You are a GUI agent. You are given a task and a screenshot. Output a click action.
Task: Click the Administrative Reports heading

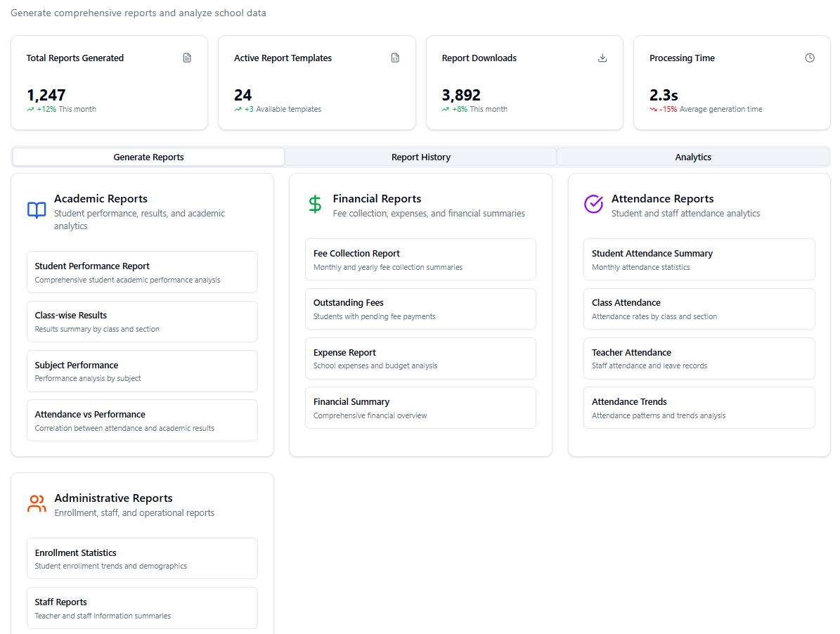coord(114,498)
